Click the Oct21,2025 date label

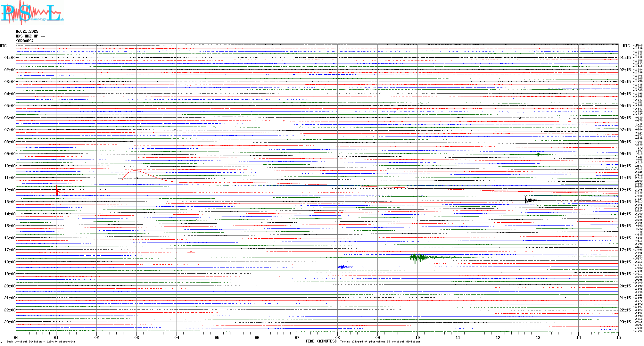pos(27,31)
